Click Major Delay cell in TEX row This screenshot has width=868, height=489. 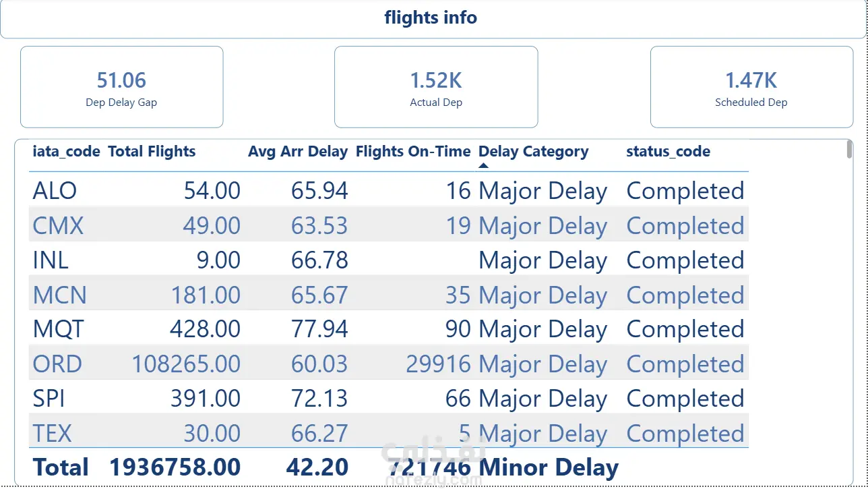point(543,434)
